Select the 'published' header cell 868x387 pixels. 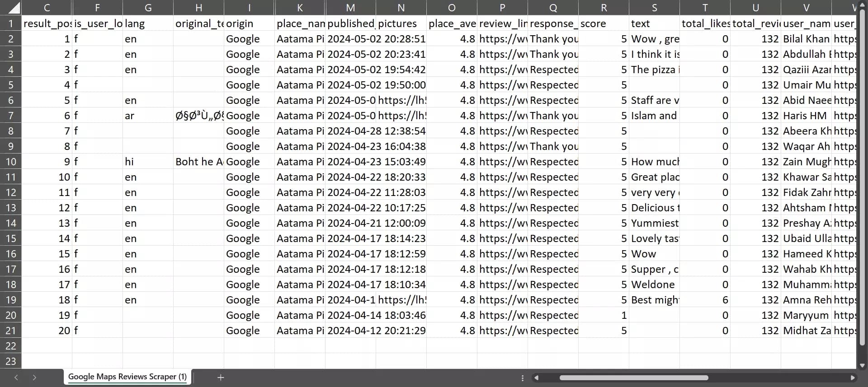pyautogui.click(x=350, y=23)
